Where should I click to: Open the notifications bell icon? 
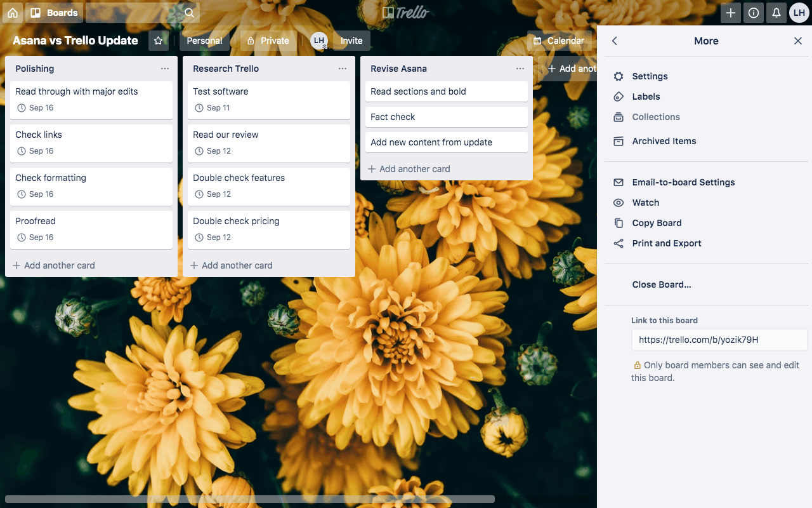(x=776, y=13)
